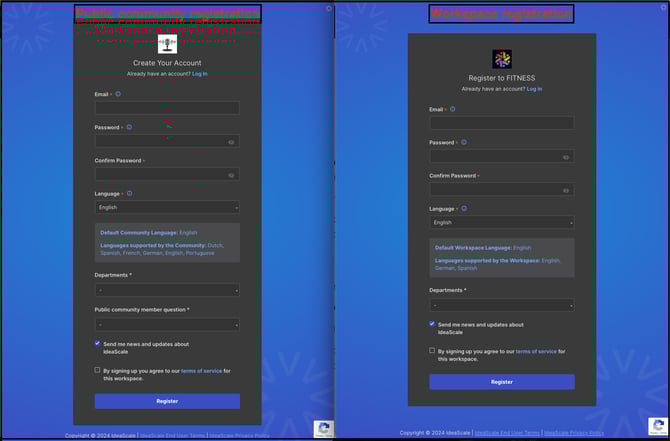Click Email input field on Create Your Account form

pyautogui.click(x=167, y=108)
